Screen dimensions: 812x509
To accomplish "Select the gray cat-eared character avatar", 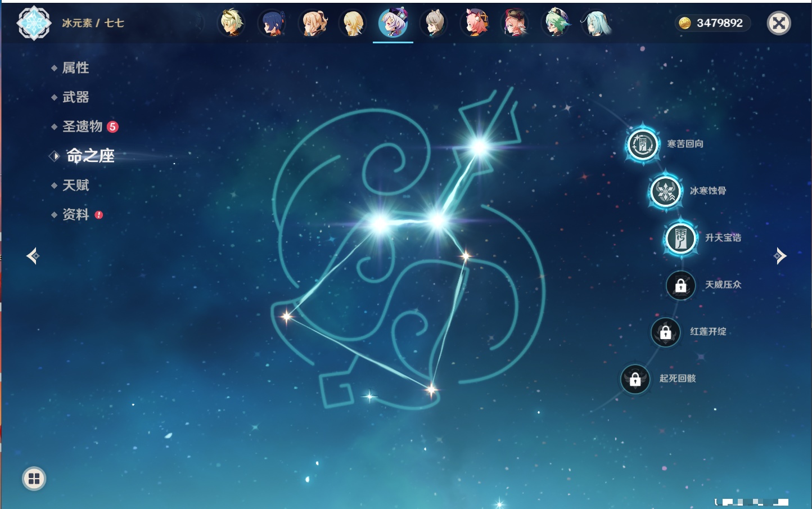I will click(434, 23).
